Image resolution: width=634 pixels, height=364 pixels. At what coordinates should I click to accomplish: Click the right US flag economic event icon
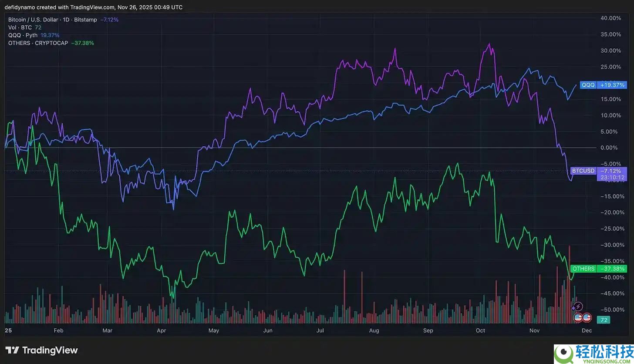[x=587, y=317]
